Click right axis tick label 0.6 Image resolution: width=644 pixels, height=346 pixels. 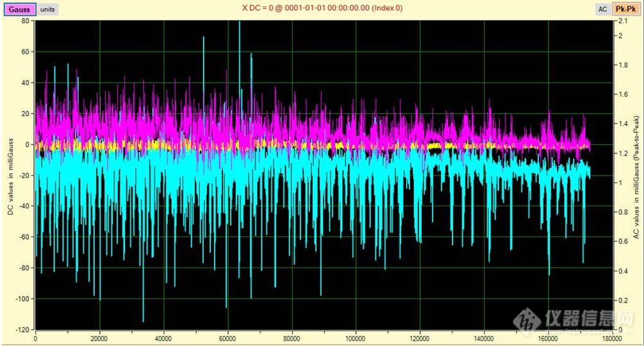tap(623, 242)
